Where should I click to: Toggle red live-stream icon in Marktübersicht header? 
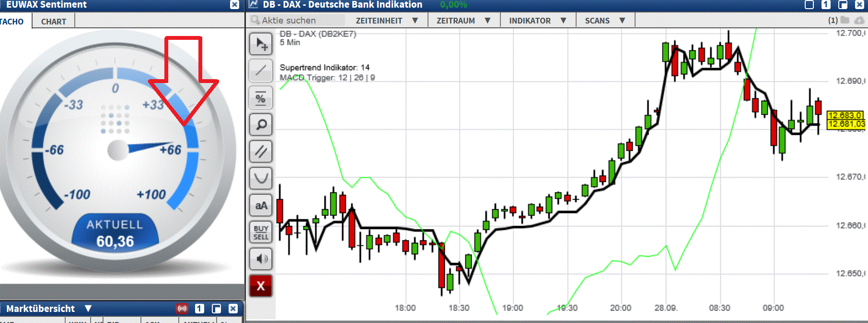182,309
